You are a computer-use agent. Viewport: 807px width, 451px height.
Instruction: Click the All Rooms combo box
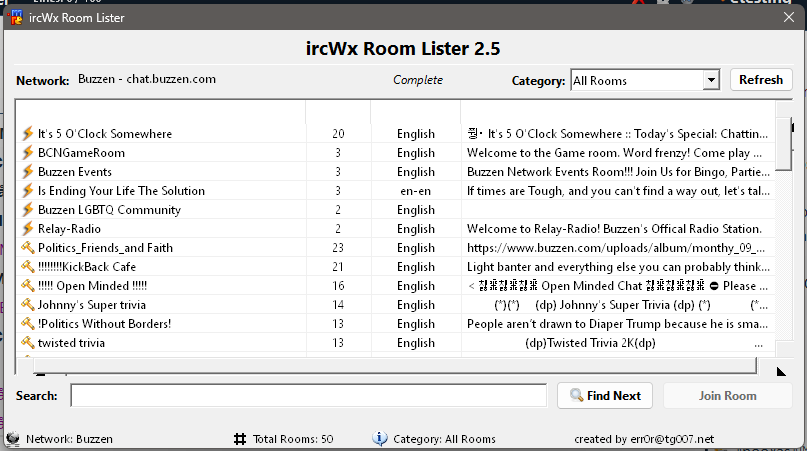pos(645,80)
